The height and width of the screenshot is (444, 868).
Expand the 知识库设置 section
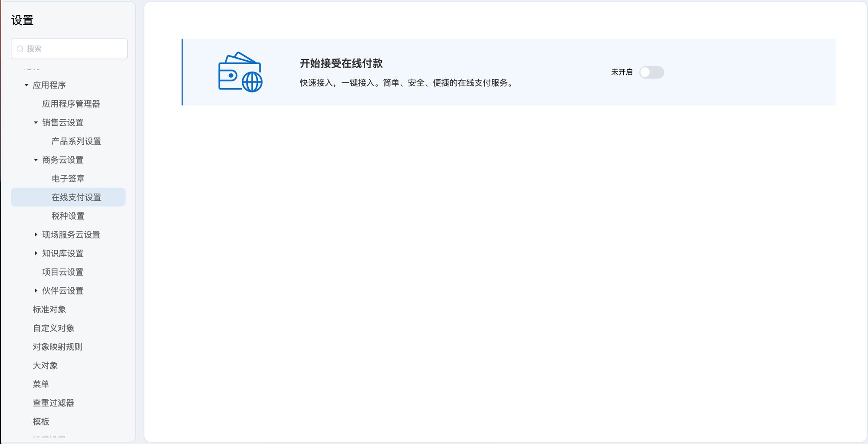coord(36,253)
